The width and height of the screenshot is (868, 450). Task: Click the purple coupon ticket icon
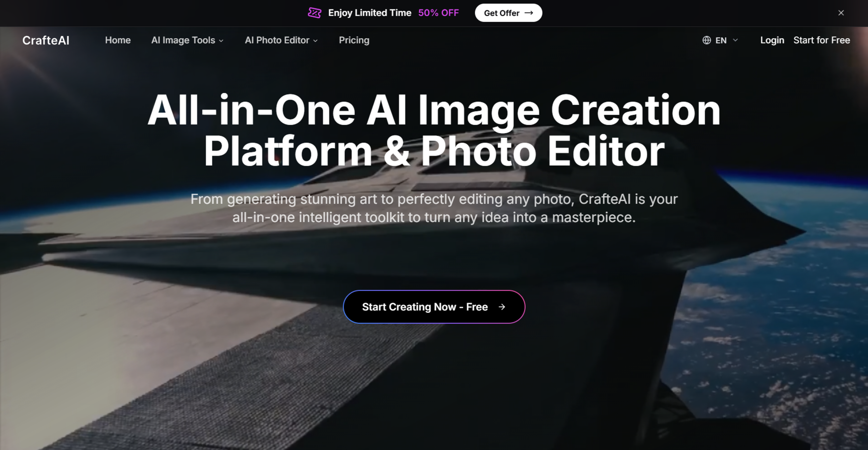[314, 13]
